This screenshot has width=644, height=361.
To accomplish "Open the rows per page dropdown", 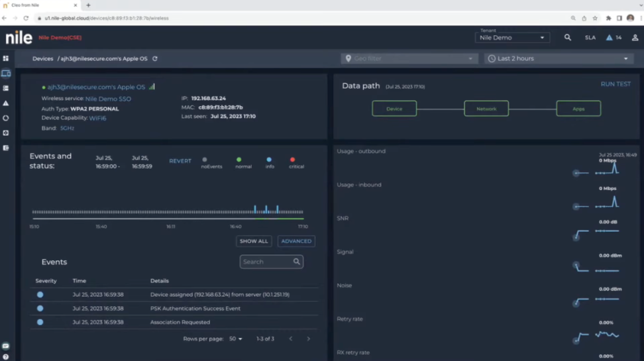I will click(236, 339).
